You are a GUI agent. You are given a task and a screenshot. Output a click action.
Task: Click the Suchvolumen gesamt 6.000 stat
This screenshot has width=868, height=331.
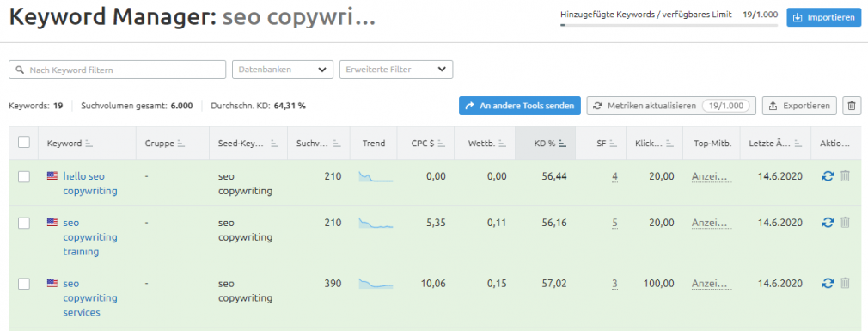(137, 106)
